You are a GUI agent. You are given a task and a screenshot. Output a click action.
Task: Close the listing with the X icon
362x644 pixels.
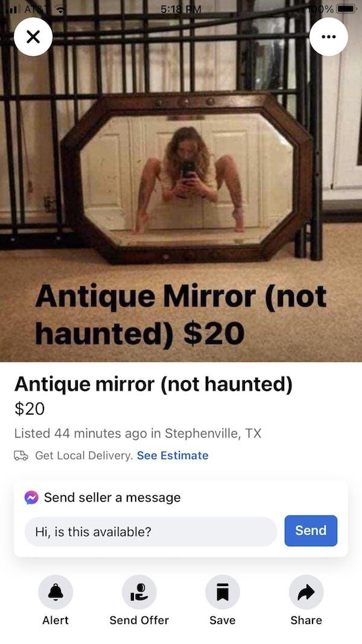pos(33,37)
